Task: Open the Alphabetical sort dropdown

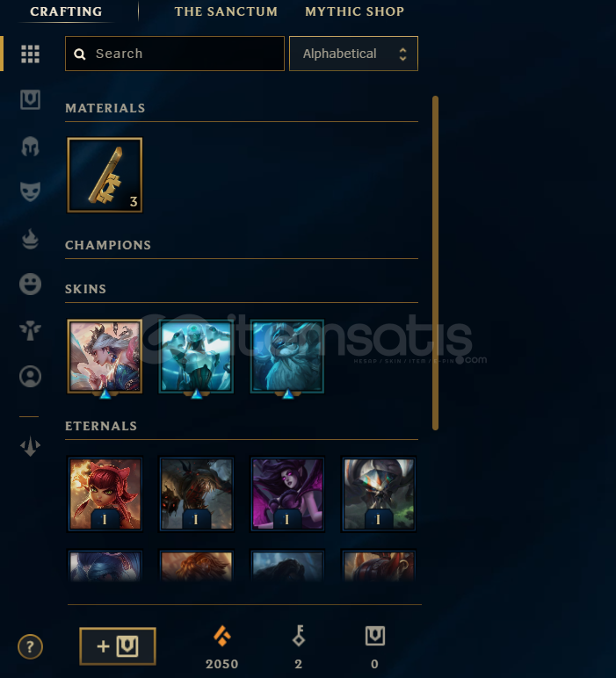Action: [x=353, y=54]
